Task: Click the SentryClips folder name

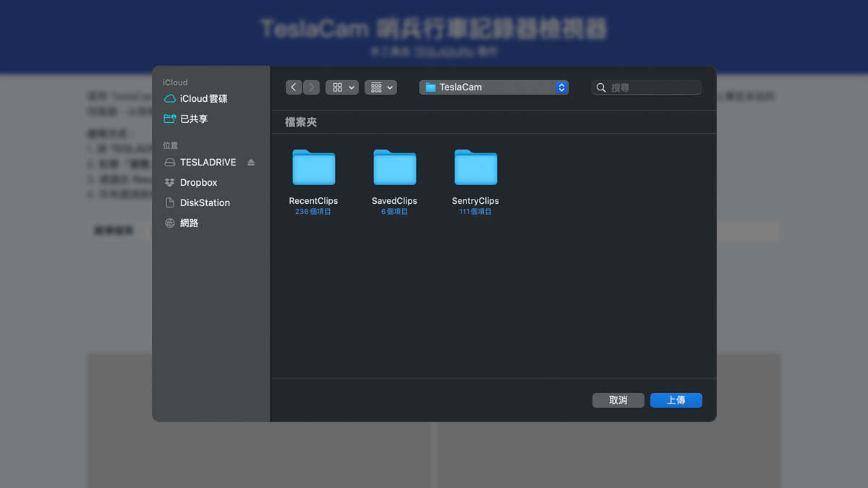Action: tap(475, 201)
